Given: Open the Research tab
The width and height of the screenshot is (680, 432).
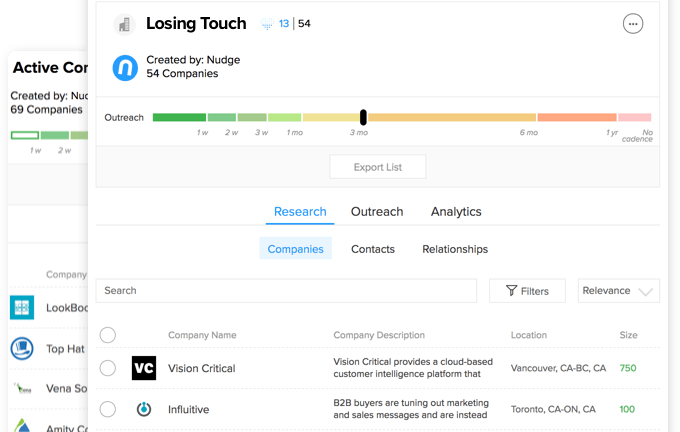Looking at the screenshot, I should click(300, 212).
